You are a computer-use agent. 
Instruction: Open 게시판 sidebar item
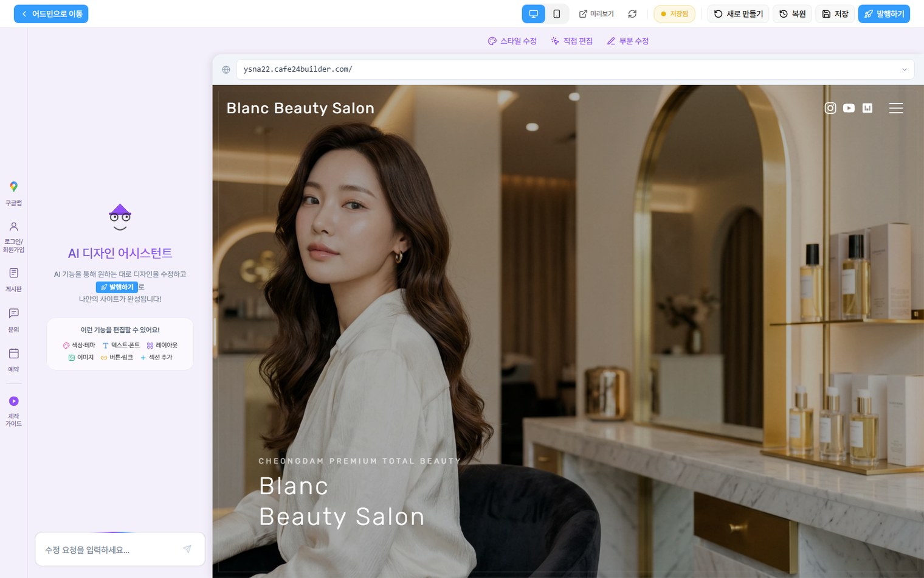click(x=13, y=280)
